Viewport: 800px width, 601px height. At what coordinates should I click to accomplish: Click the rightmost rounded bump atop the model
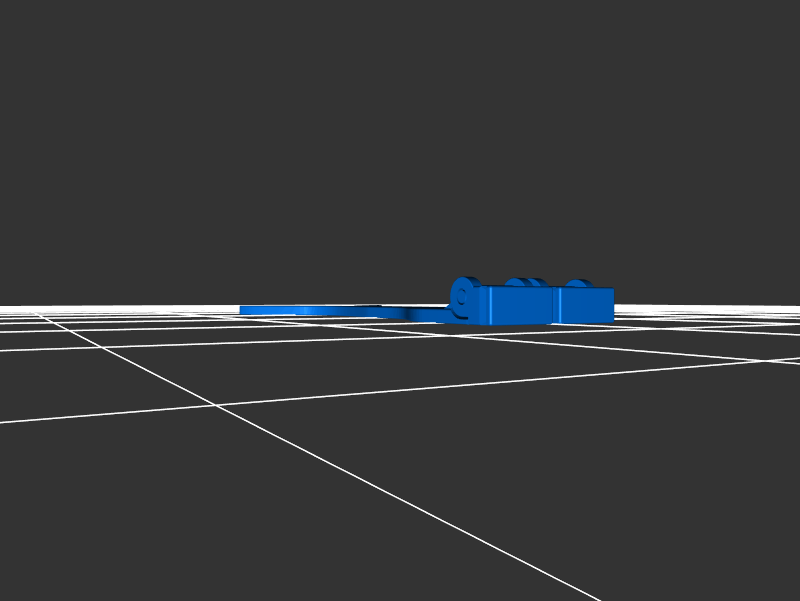pos(576,283)
